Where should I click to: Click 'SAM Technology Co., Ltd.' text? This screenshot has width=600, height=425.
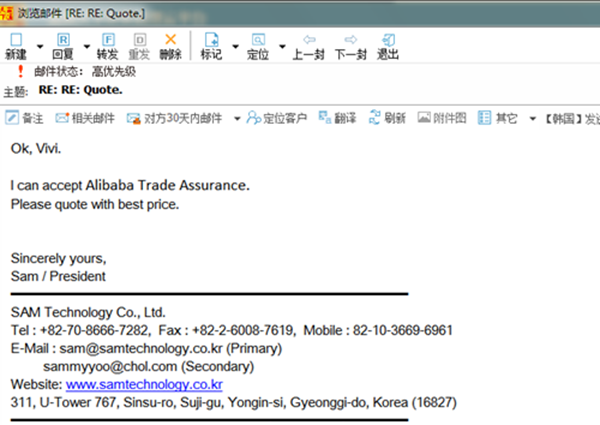88,312
